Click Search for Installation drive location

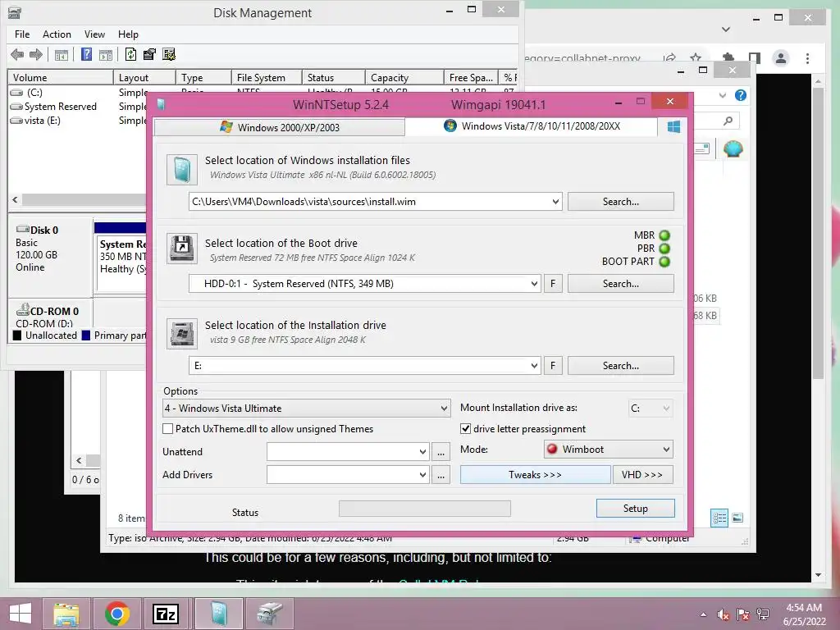pyautogui.click(x=620, y=365)
